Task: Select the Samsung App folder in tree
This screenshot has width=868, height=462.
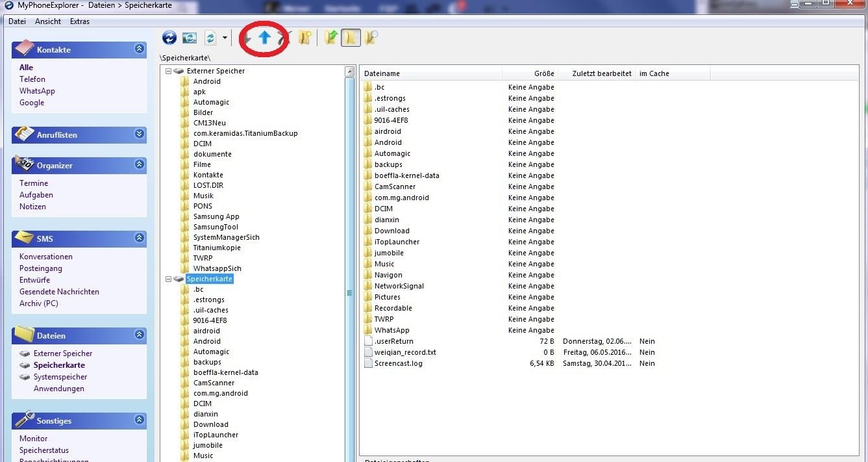Action: tap(216, 216)
